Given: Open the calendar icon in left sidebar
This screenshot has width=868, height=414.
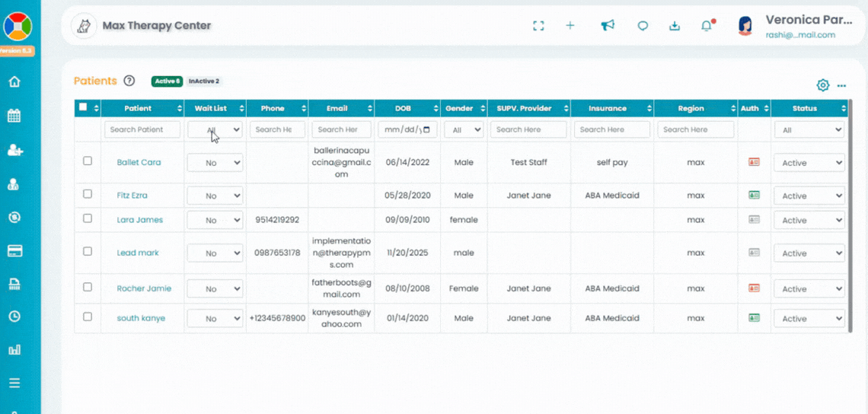Looking at the screenshot, I should click(14, 116).
